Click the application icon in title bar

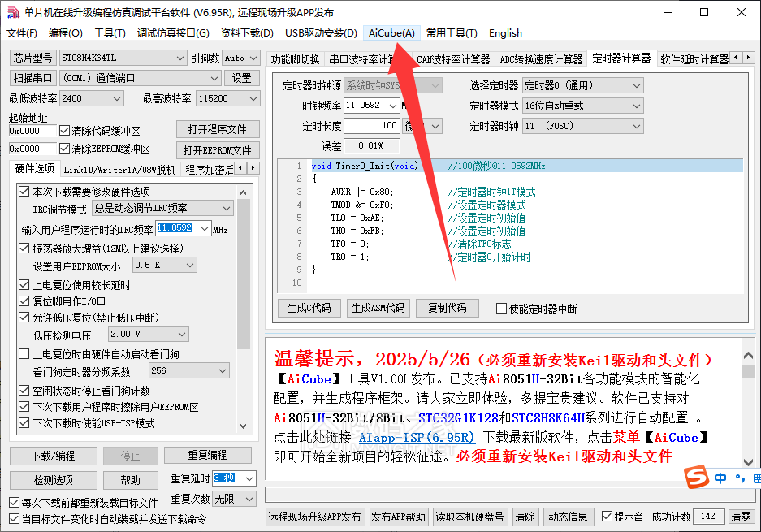12,12
